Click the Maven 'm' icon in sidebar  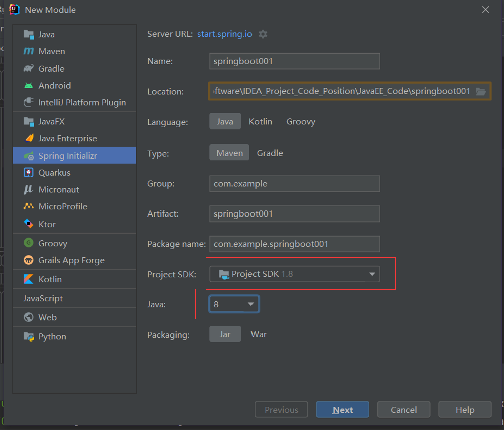(29, 51)
